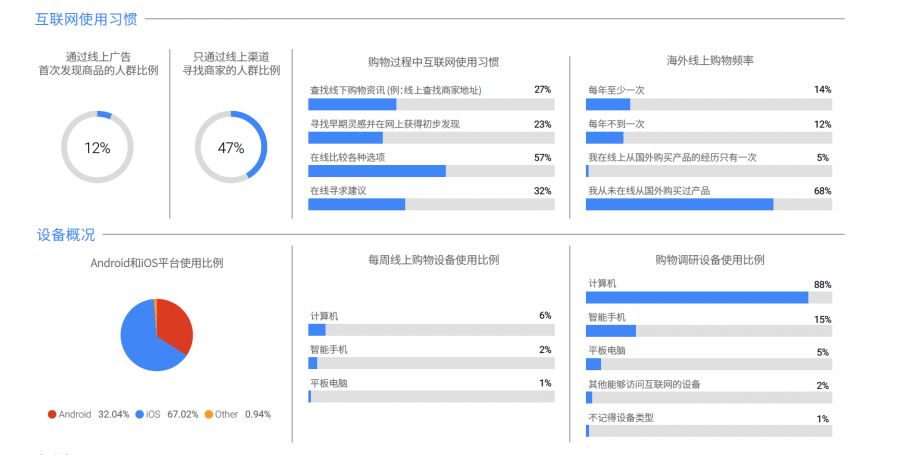Click the 计算机 6% weekly shopping bar
Image resolution: width=900 pixels, height=455 pixels.
coord(431,329)
